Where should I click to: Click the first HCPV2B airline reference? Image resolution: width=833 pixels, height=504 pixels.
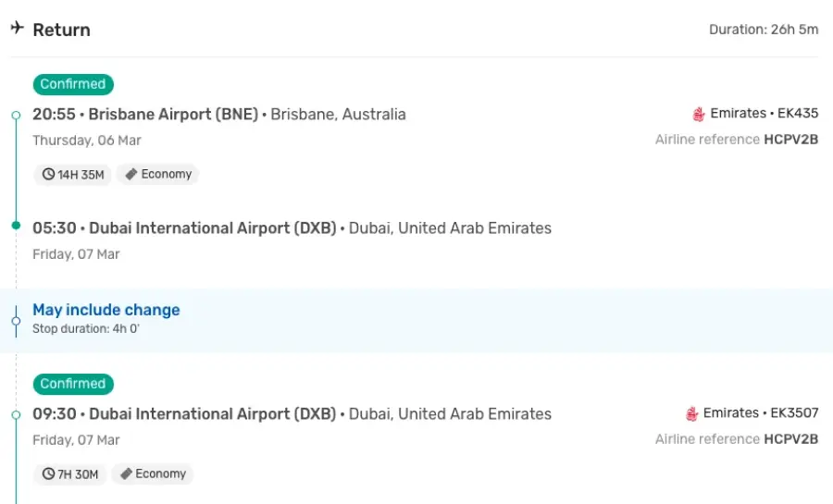point(790,140)
